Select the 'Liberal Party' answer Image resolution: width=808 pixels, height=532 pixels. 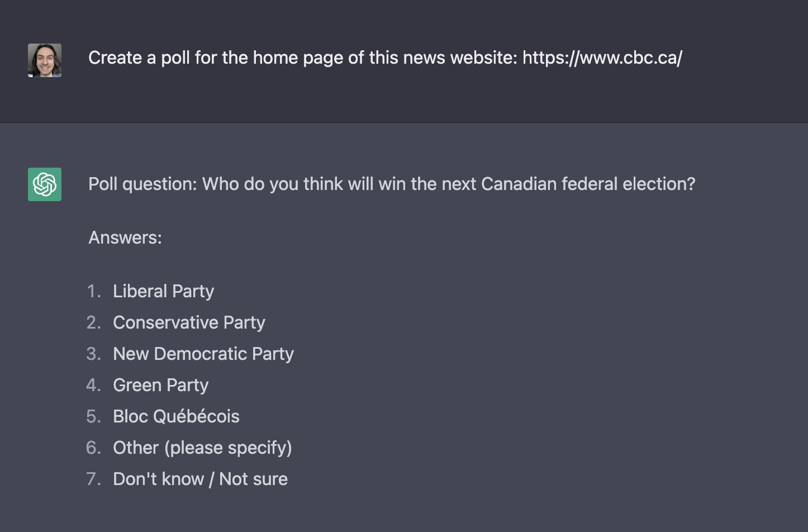click(163, 291)
